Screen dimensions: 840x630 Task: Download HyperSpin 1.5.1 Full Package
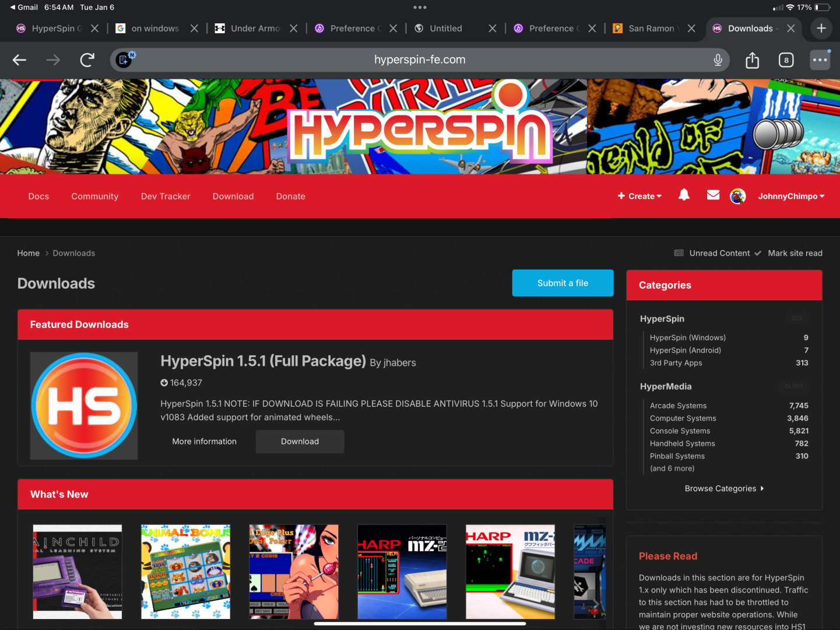[300, 442]
